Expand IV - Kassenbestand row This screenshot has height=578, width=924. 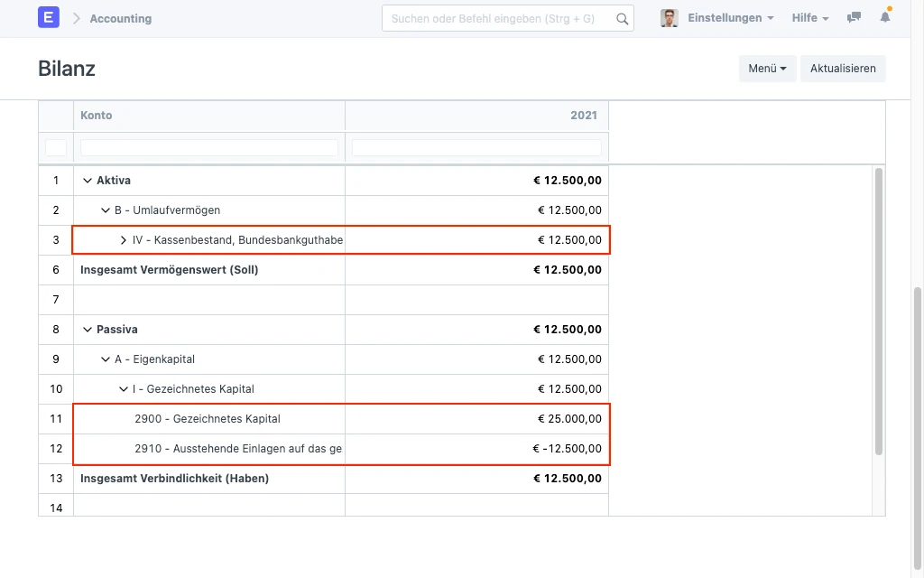[124, 240]
